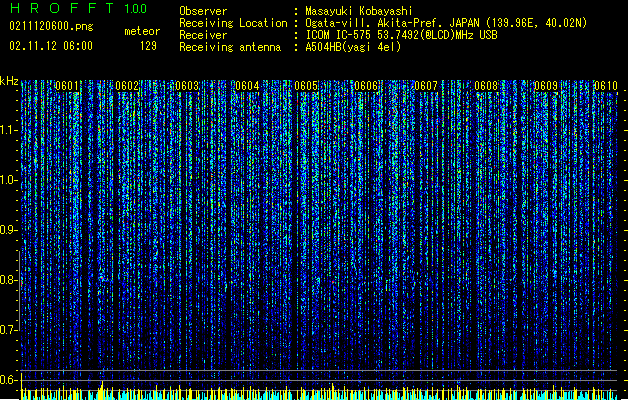Click the 1.0 frequency axis label
The width and height of the screenshot is (629, 400).
point(9,180)
